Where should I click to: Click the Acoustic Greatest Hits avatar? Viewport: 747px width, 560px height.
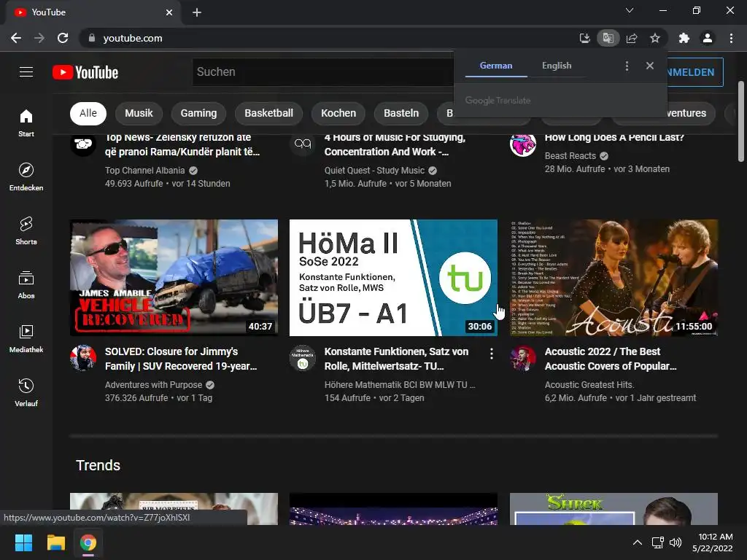(x=522, y=357)
